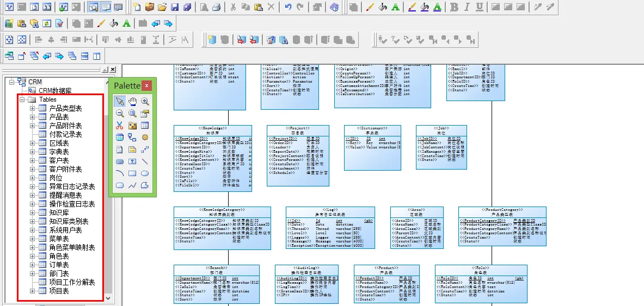
Task: Collapse the CRM root node
Action: click(x=11, y=82)
